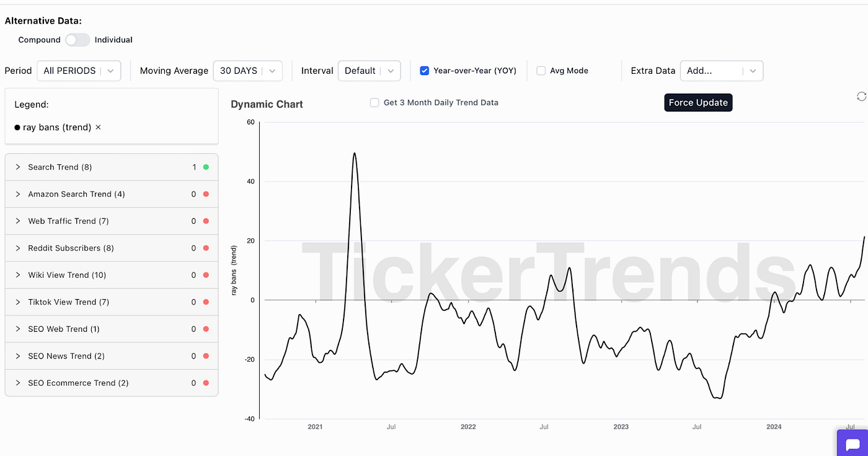This screenshot has width=868, height=456.
Task: Click the Legend: heading
Action: click(x=32, y=105)
